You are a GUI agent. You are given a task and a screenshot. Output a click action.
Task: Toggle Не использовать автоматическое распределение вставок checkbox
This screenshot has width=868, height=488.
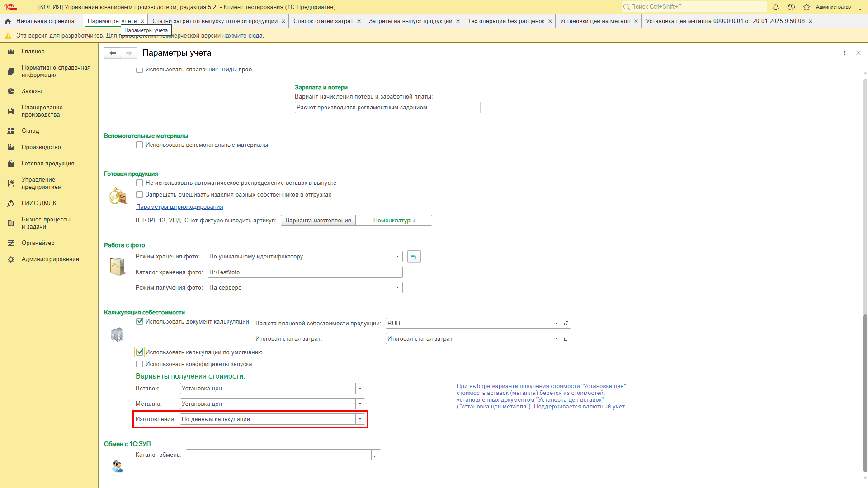(140, 183)
